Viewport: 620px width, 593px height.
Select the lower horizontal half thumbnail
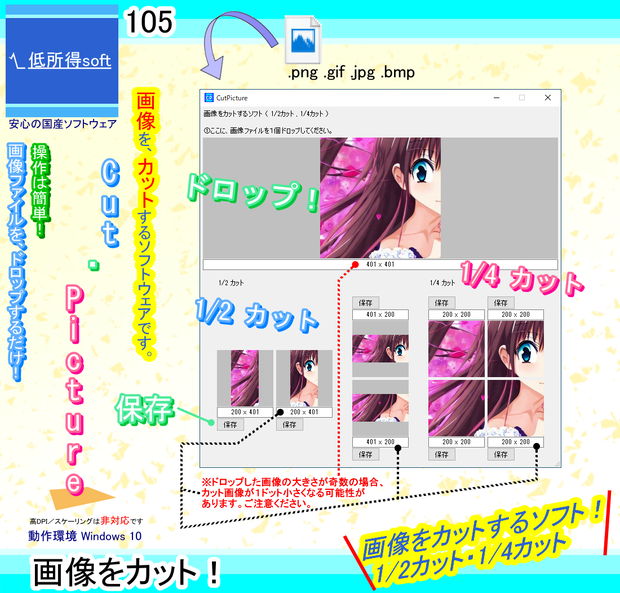coord(380,408)
